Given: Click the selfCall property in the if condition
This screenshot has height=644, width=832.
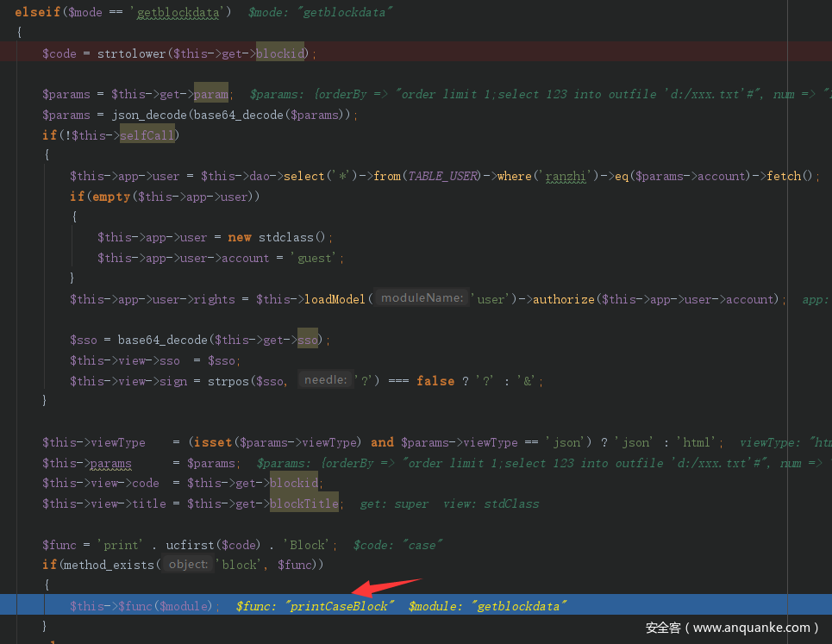Looking at the screenshot, I should pyautogui.click(x=147, y=135).
